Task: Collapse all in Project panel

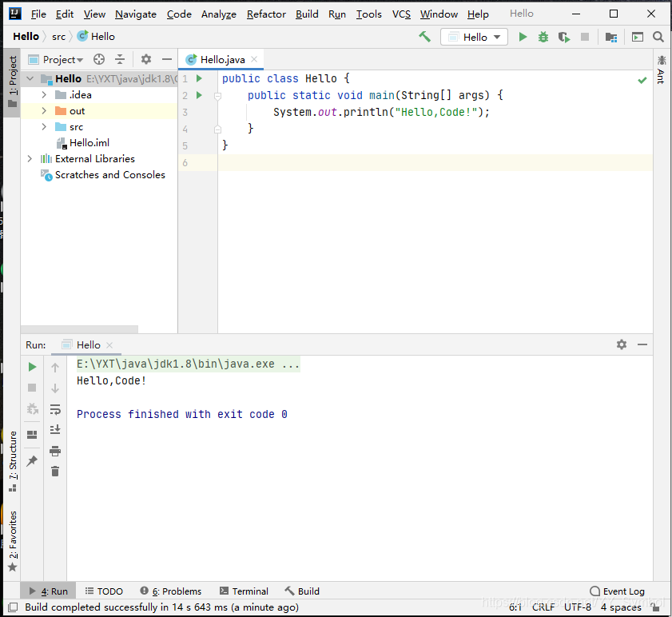Action: tap(120, 59)
